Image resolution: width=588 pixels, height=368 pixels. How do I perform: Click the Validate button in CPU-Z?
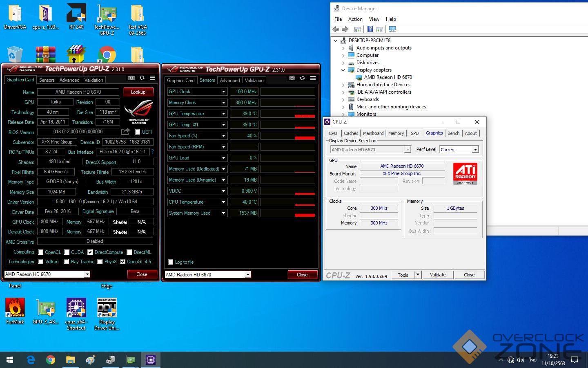[438, 275]
